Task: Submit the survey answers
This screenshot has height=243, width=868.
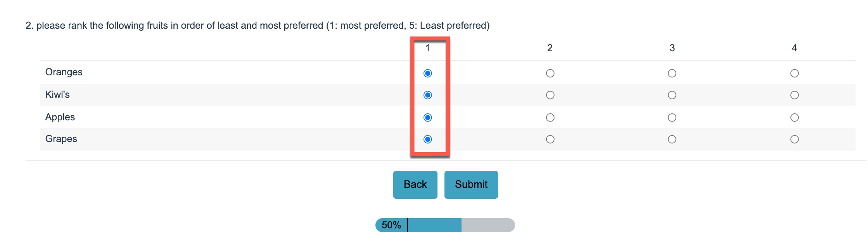Action: pyautogui.click(x=471, y=185)
